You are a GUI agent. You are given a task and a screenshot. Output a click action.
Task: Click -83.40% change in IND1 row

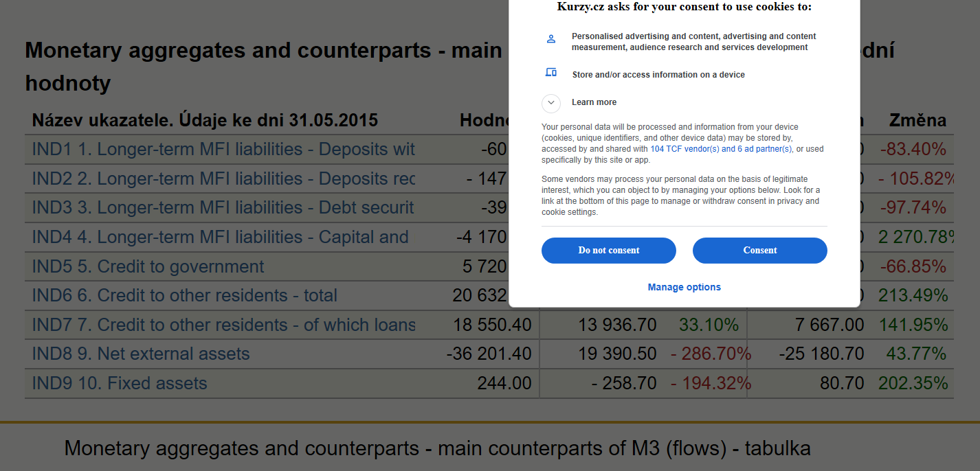[913, 150]
